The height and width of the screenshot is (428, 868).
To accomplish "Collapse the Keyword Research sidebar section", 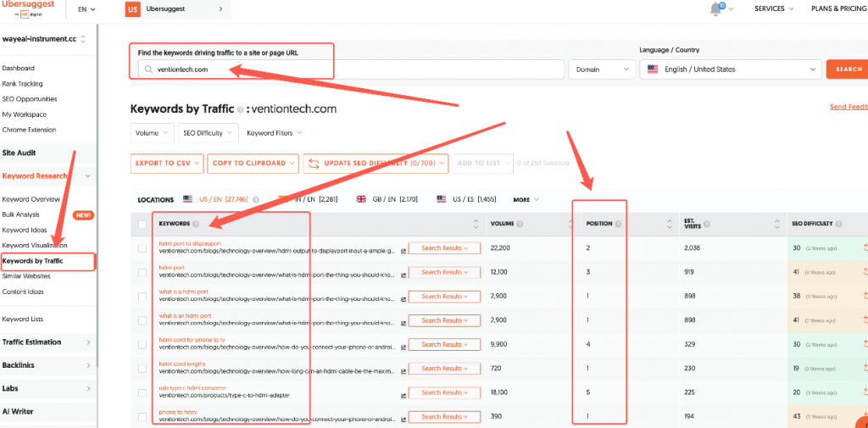I will pyautogui.click(x=47, y=176).
